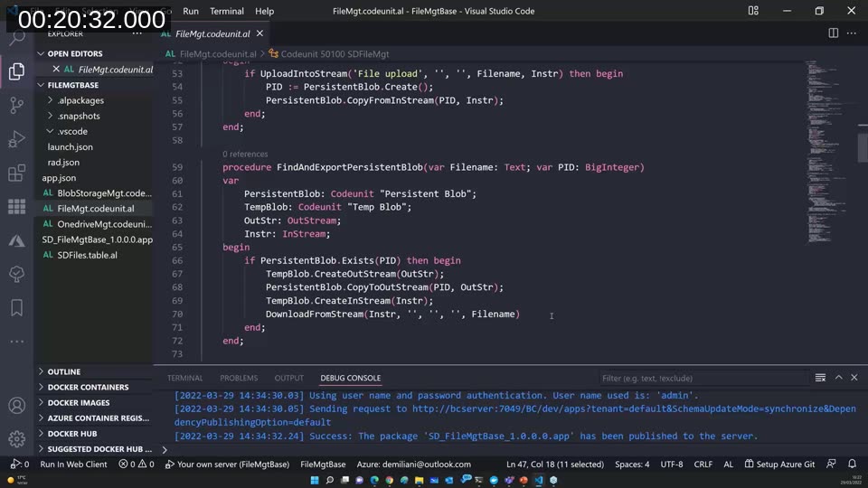Image resolution: width=868 pixels, height=488 pixels.
Task: Open the Extensions view
Action: tap(16, 173)
